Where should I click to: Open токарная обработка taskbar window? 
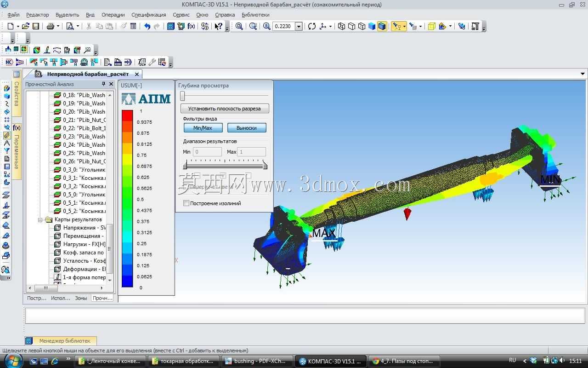(184, 361)
